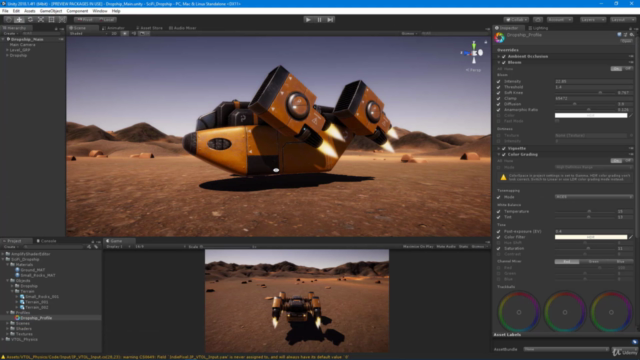
Task: Open the Inspector help book icon
Action: click(x=619, y=35)
